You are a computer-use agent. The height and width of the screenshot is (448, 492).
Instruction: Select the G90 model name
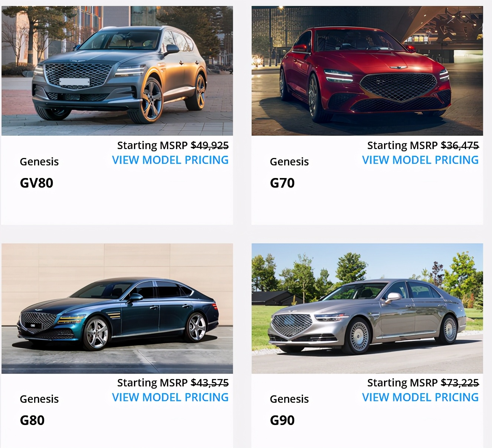point(282,420)
